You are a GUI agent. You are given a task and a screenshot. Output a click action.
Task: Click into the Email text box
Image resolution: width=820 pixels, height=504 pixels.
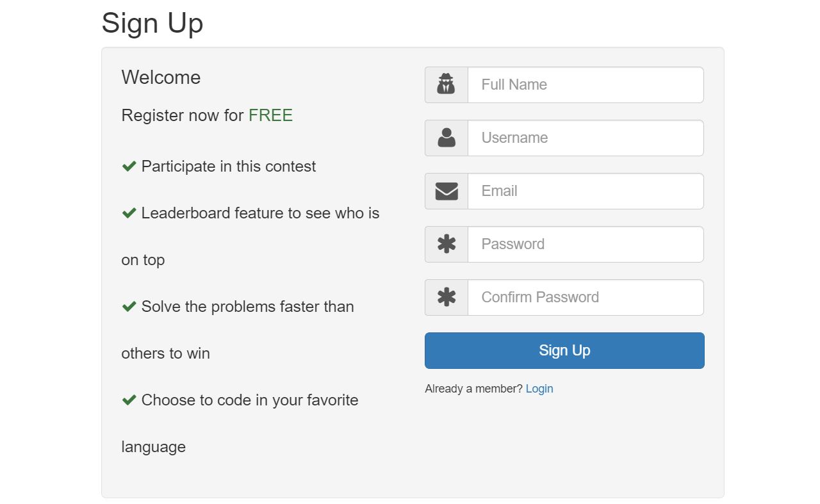(585, 191)
